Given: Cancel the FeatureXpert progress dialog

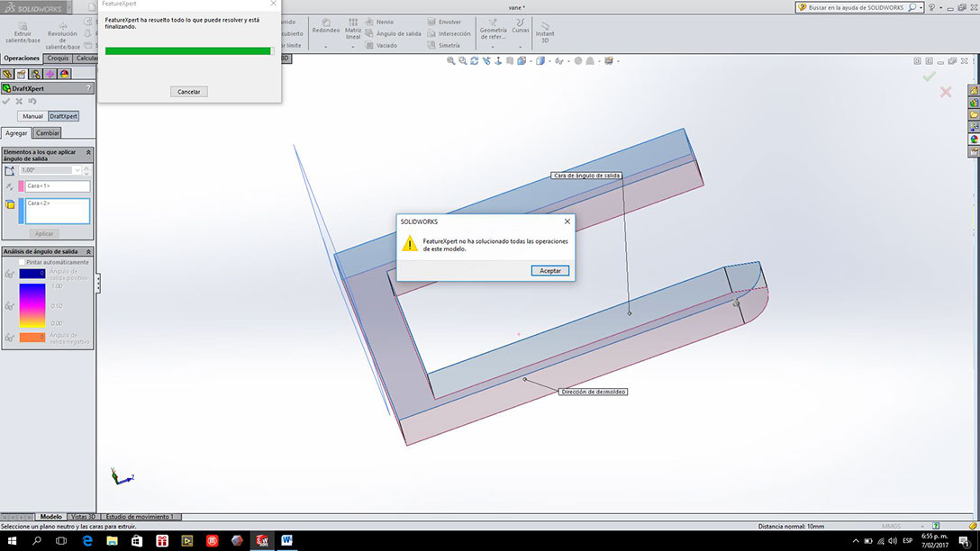Looking at the screenshot, I should pos(189,92).
